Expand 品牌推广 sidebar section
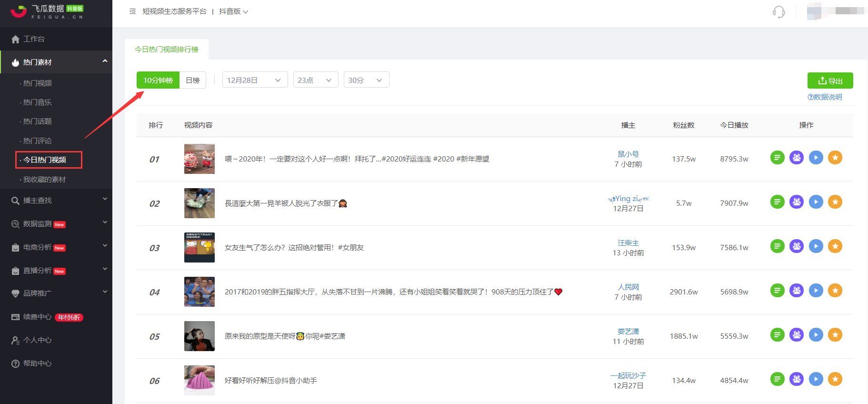 [x=56, y=293]
